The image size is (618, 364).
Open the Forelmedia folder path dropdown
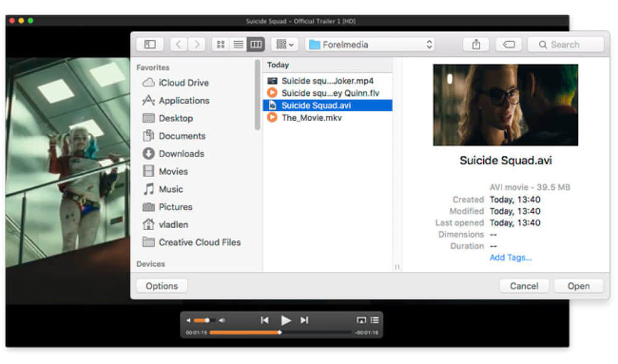(370, 44)
